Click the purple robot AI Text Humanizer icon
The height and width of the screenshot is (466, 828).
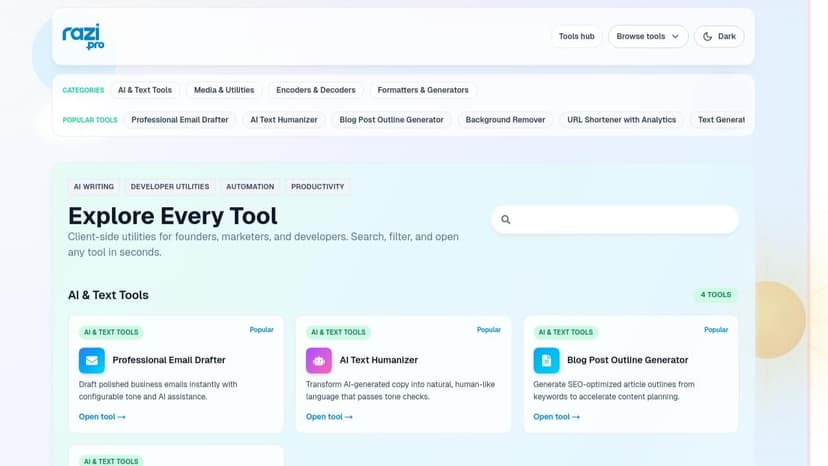coord(319,360)
